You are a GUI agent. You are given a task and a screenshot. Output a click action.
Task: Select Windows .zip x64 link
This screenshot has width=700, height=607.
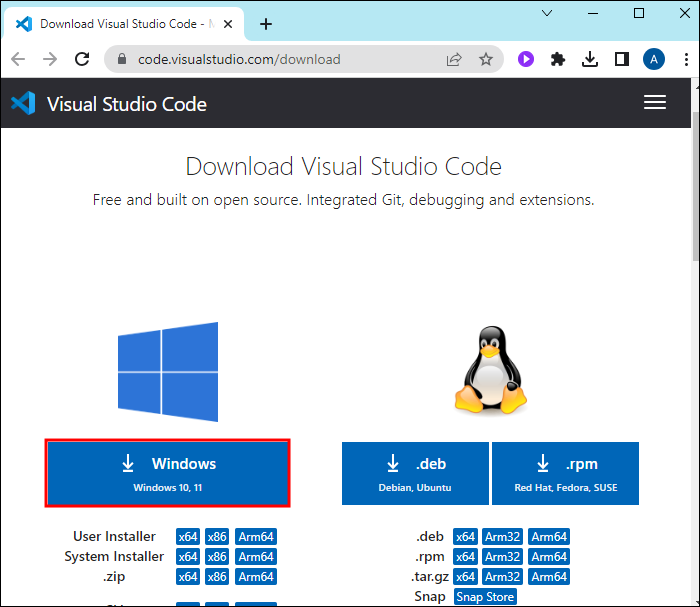[x=188, y=577]
